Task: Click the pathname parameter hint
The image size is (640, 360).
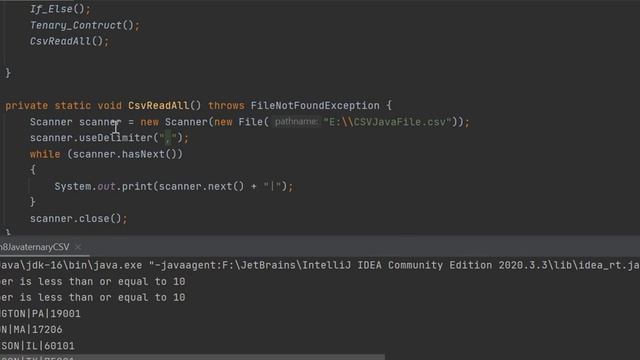Action: point(296,122)
